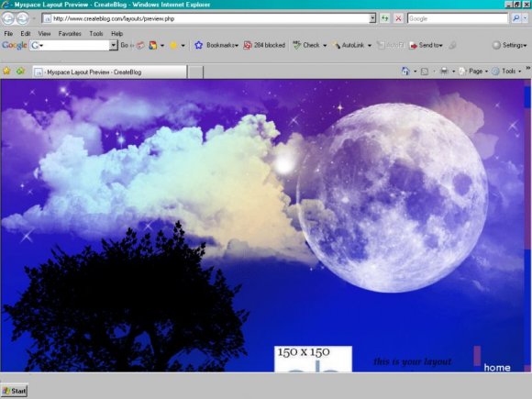Open the File menu

coord(8,34)
